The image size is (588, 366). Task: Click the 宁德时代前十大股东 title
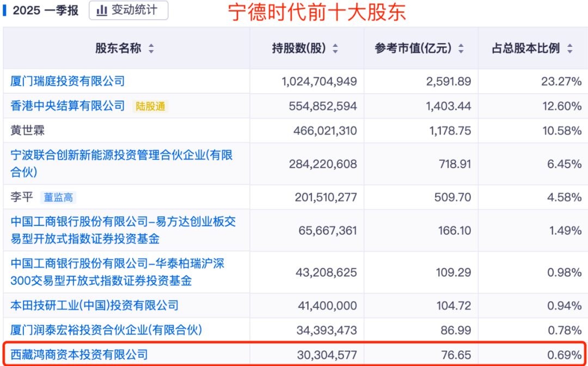(x=317, y=12)
